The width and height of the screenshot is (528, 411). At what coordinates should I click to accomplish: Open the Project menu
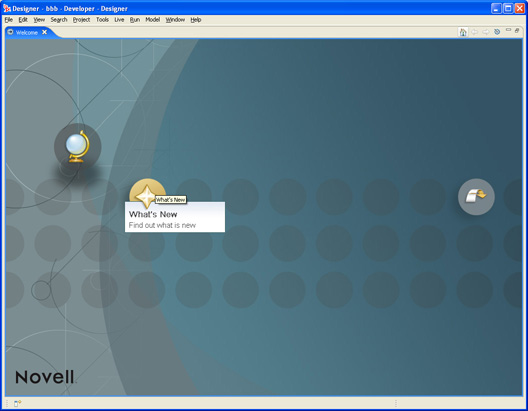[x=81, y=20]
